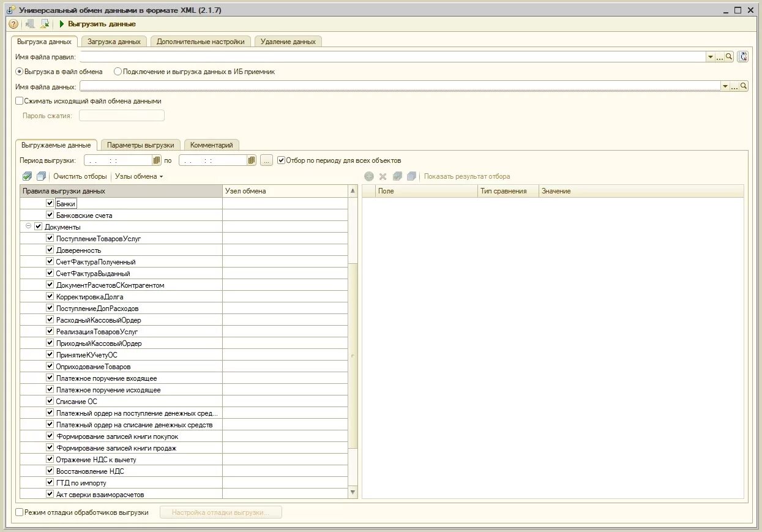Uncheck ПоступлениеТоваровУслуг rule
This screenshot has width=762, height=532.
tap(50, 238)
